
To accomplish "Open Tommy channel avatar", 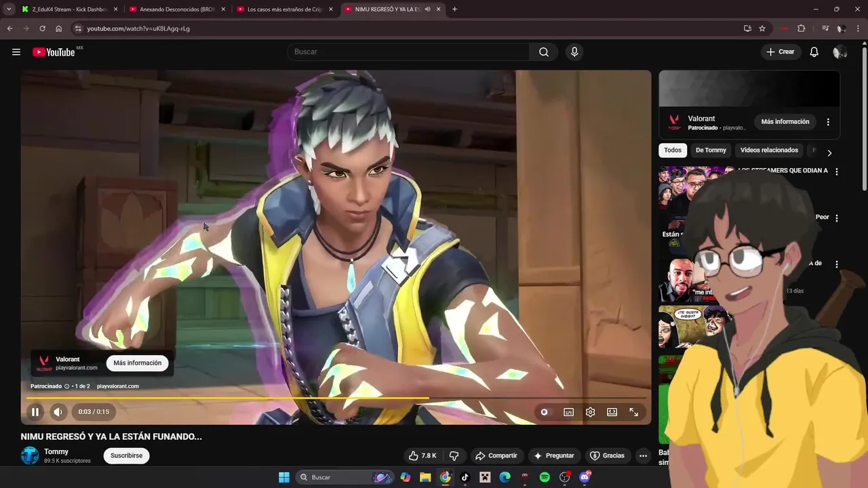I will (30, 455).
